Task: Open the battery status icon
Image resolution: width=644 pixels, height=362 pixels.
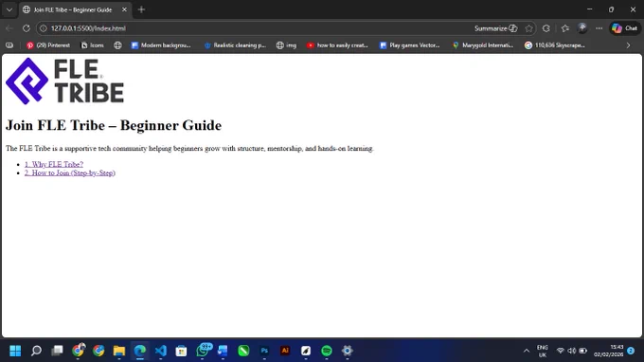Action: pyautogui.click(x=582, y=351)
